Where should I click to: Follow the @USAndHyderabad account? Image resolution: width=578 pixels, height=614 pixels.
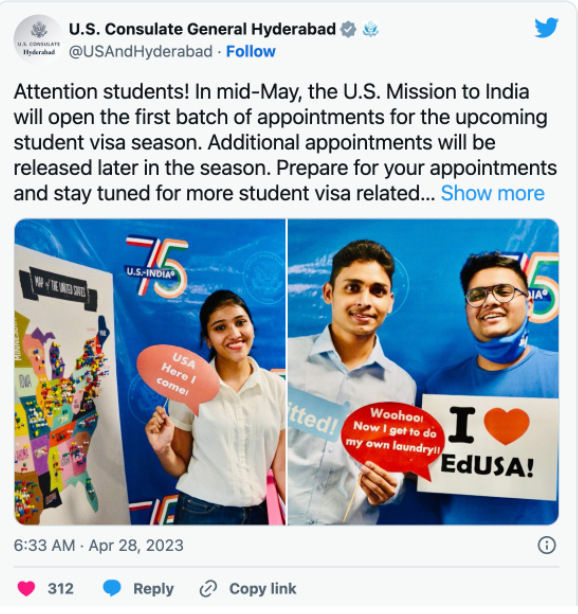251,51
